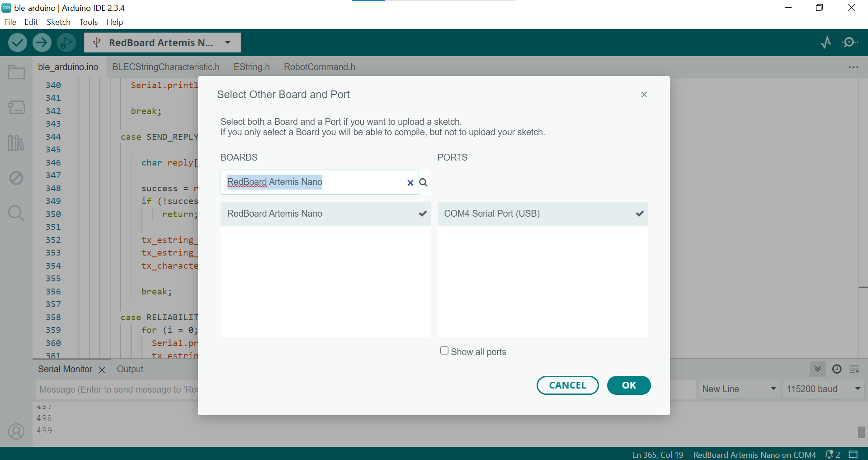Image resolution: width=868 pixels, height=460 pixels.
Task: Enable the Show all ports checkbox
Action: click(x=444, y=351)
